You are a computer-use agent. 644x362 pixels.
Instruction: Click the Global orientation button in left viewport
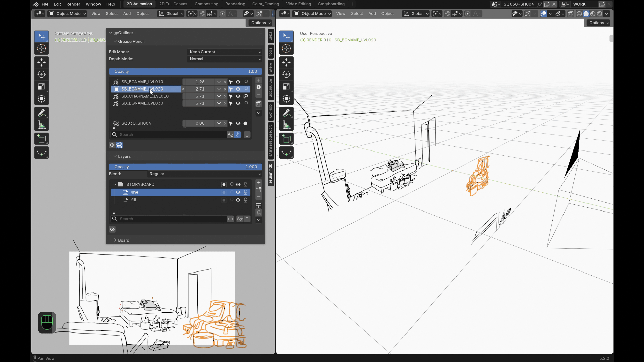point(171,14)
